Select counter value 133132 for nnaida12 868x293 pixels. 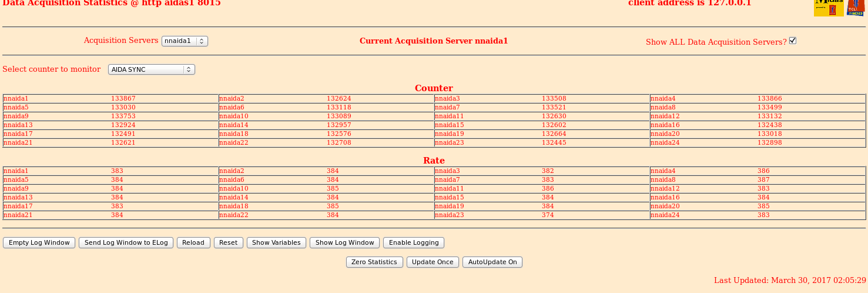coord(770,116)
